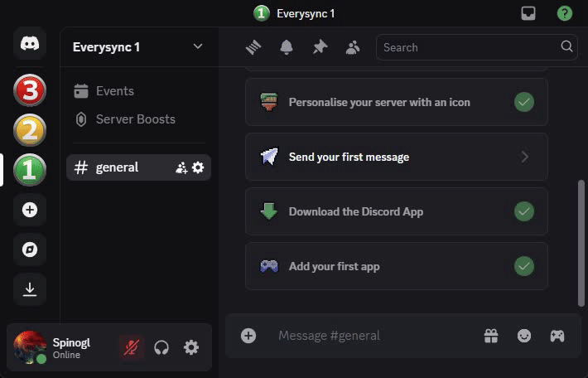
Task: Edit general channel gear icon
Action: click(198, 167)
